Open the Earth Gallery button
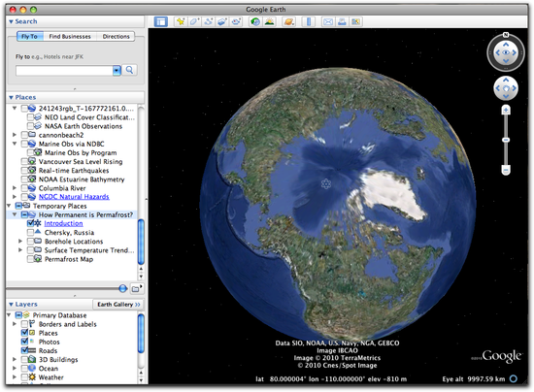The width and height of the screenshot is (534, 392). pos(118,305)
